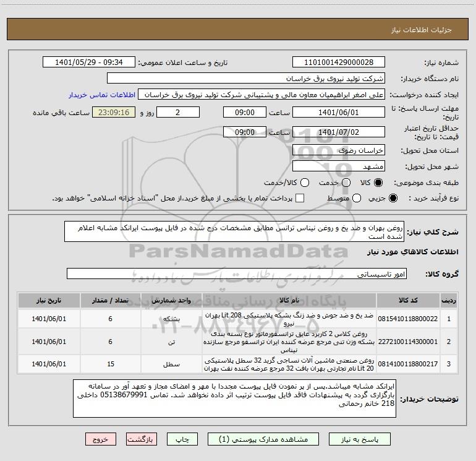Screen dimensions: 476x461
Task: Click item code 0814100118800217
Action: 408,364
